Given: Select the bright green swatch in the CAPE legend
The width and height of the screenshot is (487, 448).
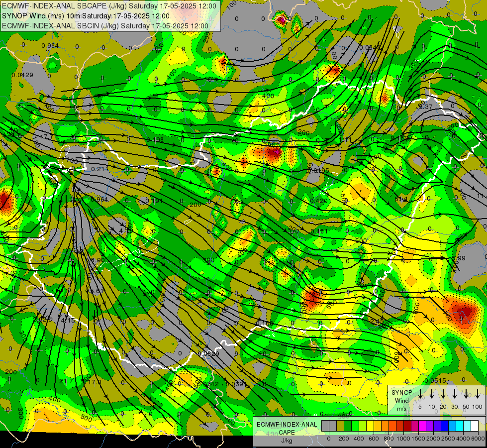Looking at the screenshot, I should 355,426.
